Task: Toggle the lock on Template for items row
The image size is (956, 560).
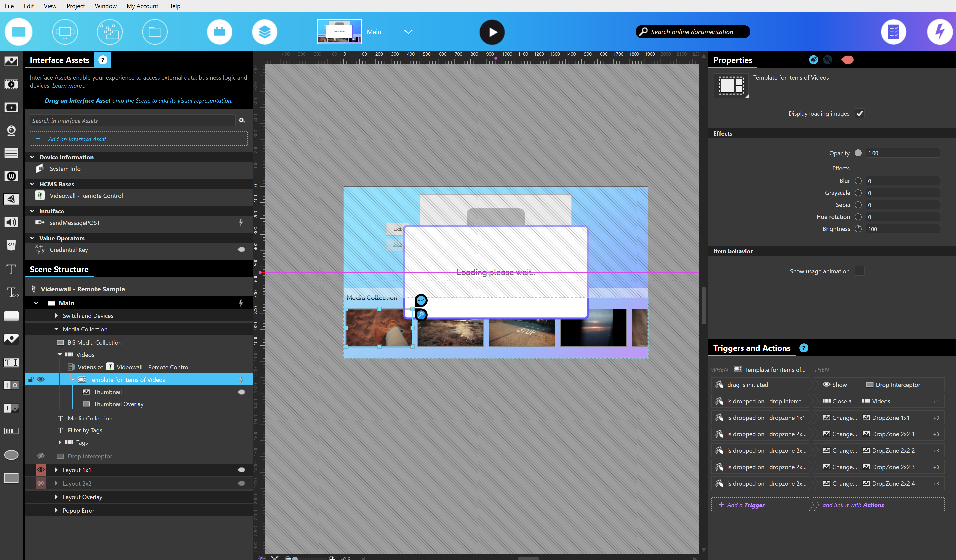Action: point(31,379)
